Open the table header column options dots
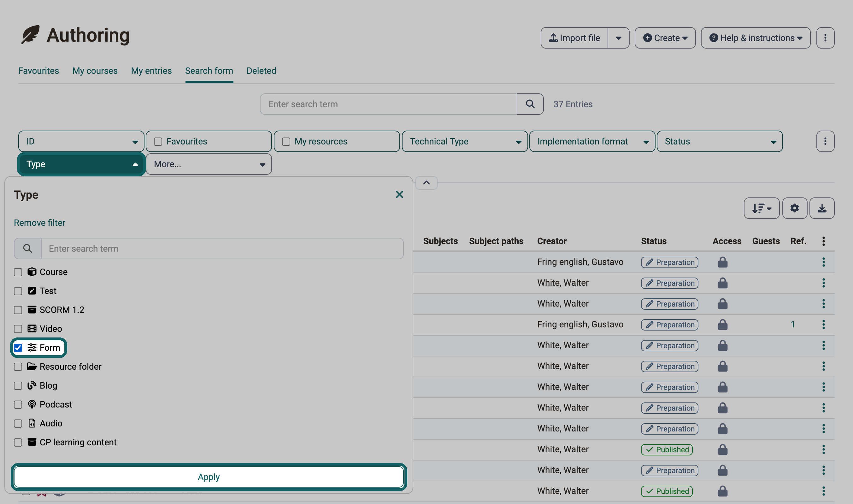Viewport: 853px width, 504px height. [x=823, y=241]
